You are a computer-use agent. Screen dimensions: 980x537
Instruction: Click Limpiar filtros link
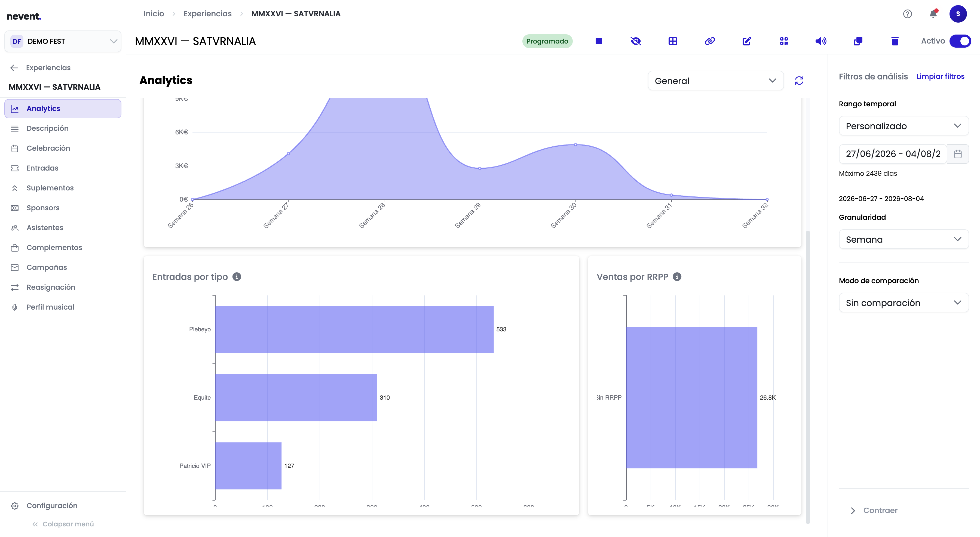click(x=940, y=76)
